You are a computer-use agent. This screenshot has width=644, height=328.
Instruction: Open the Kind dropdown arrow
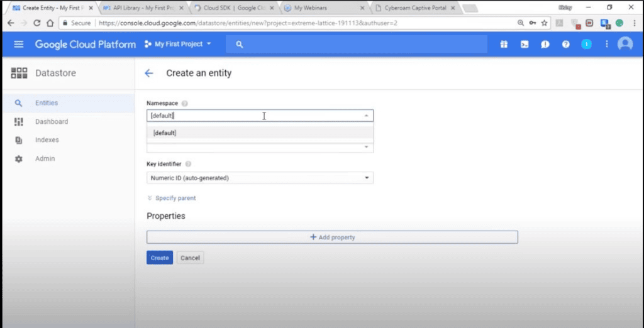[x=366, y=147]
